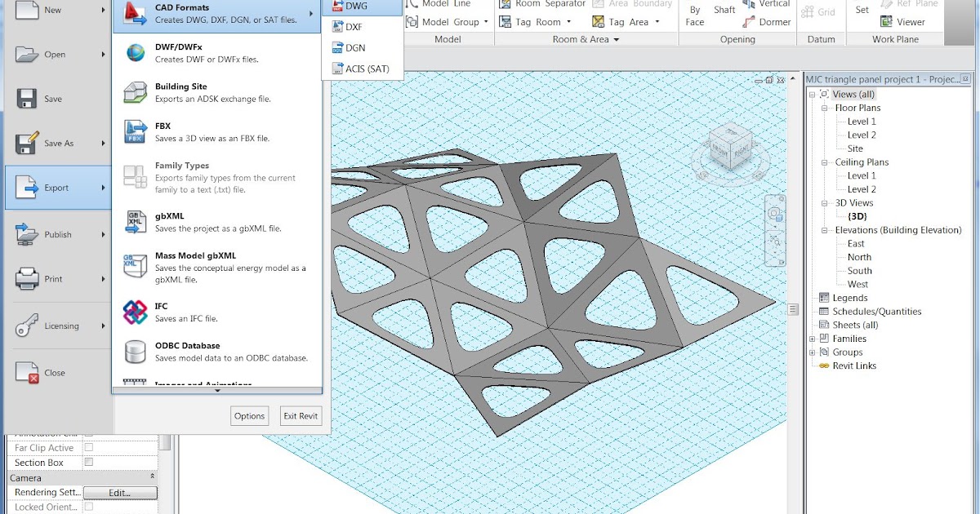This screenshot has width=980, height=514.
Task: Click the vertical scrollbar beside the drawing area
Action: click(792, 310)
